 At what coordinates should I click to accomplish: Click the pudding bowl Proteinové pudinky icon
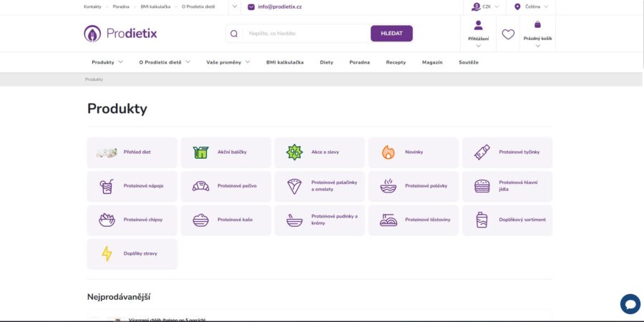tap(295, 220)
